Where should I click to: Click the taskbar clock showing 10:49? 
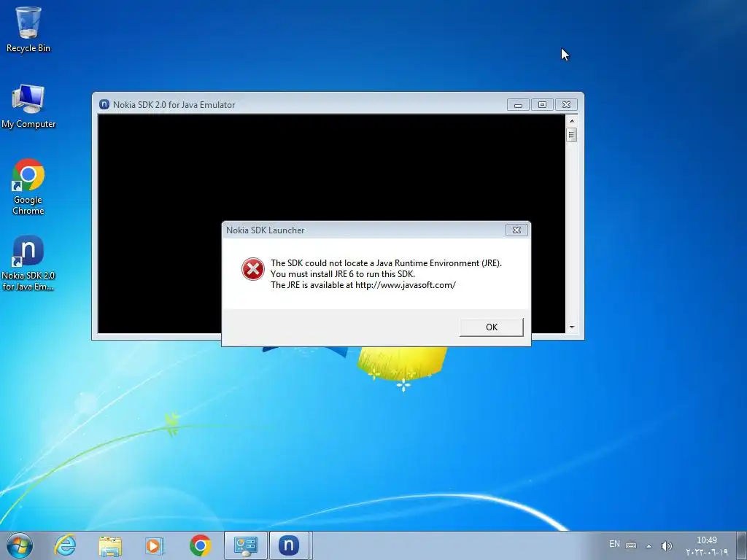click(x=706, y=546)
